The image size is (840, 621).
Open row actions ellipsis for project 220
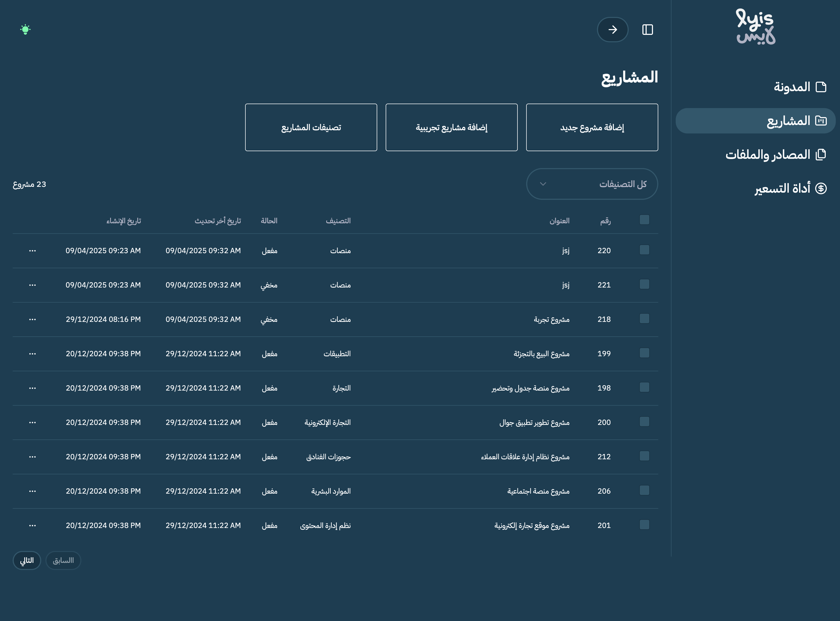coord(32,250)
